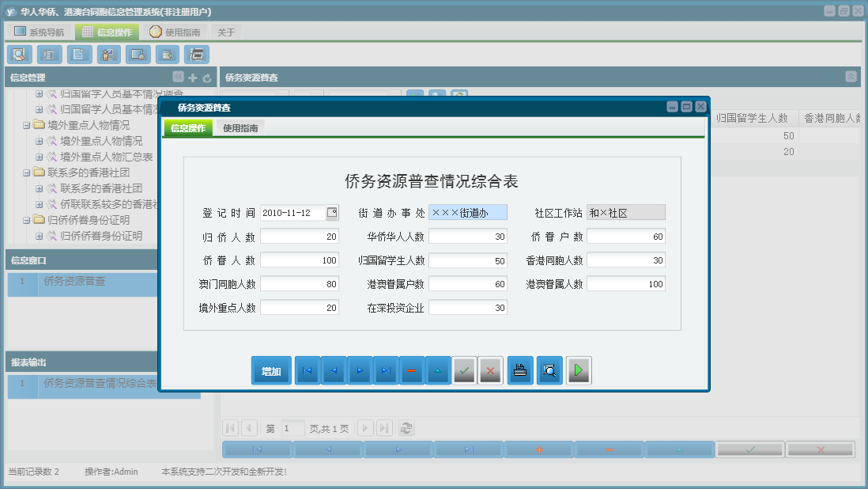Click the red minus delete-record button in the dialog
Viewport: 868px width, 489px height.
(x=411, y=370)
